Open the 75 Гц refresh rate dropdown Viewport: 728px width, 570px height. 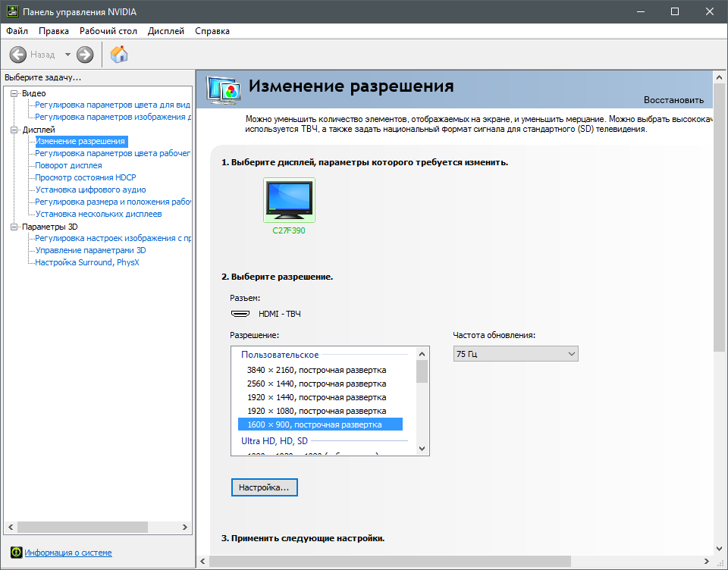pyautogui.click(x=516, y=354)
